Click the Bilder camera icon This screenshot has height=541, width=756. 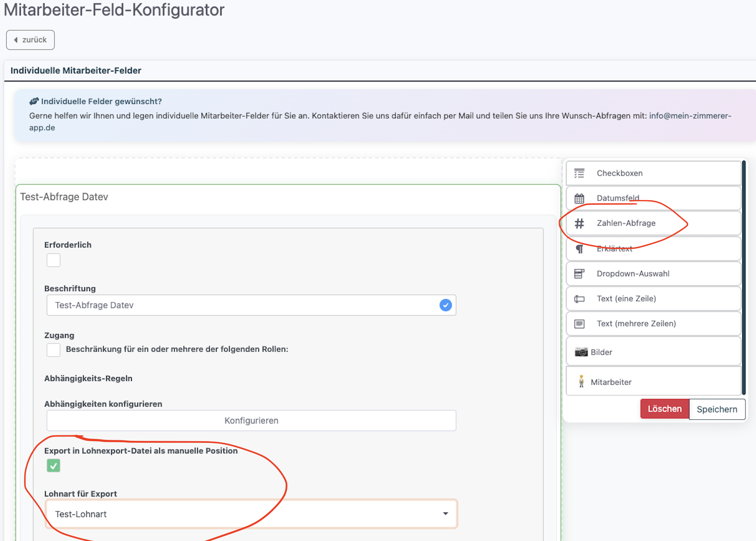pos(581,352)
